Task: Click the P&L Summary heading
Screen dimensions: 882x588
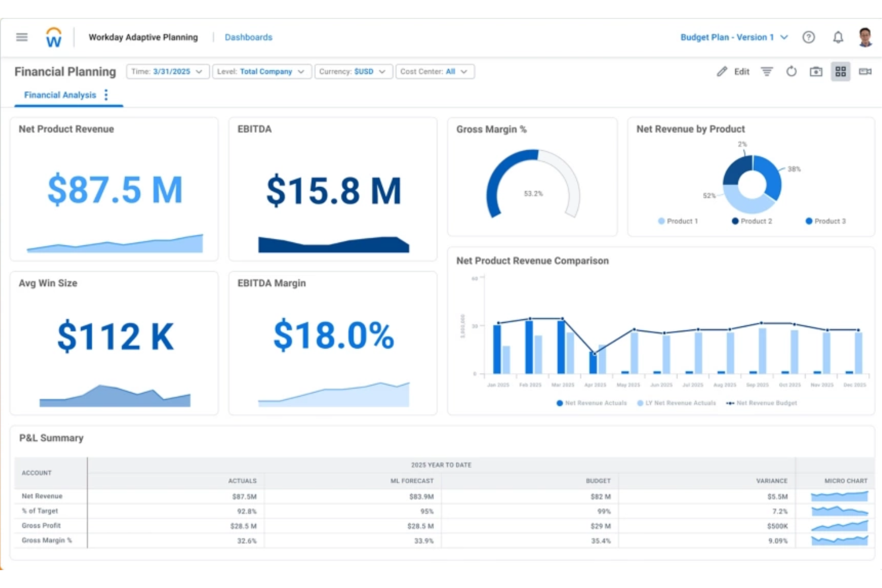Action: [51, 438]
